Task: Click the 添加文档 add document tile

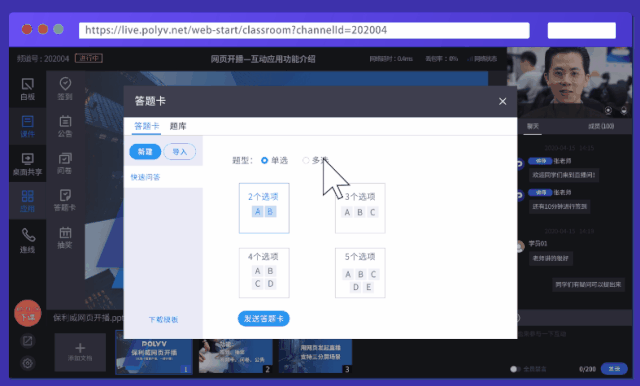Action: pos(80,352)
